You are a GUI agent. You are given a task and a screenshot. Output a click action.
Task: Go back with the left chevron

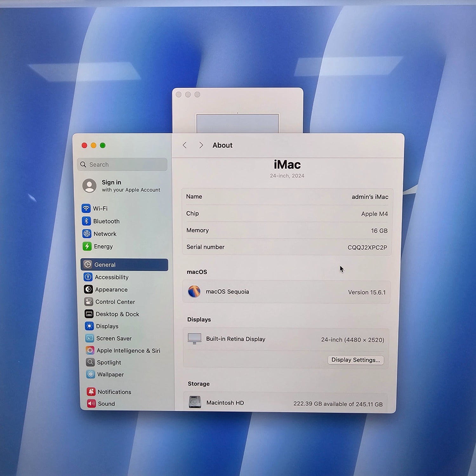coord(185,145)
